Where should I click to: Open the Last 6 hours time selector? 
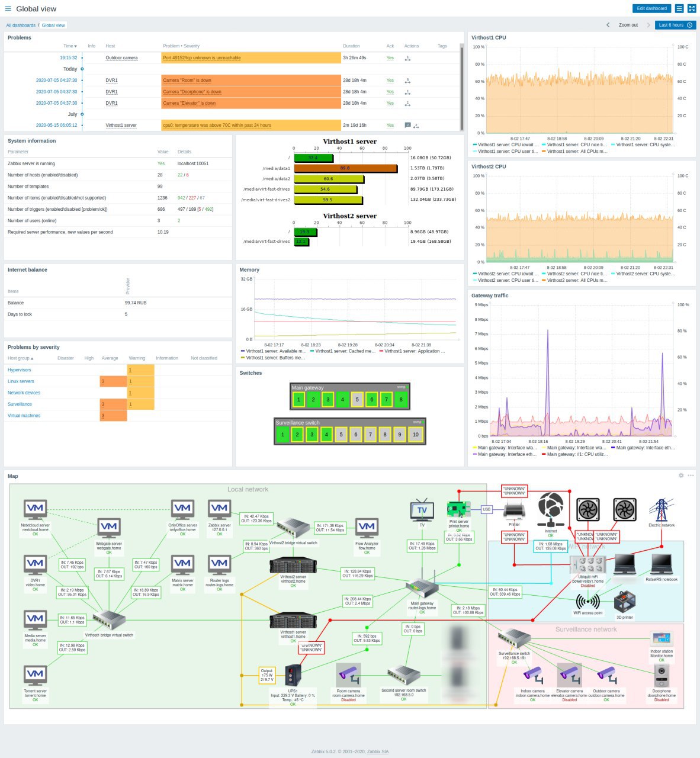point(675,25)
